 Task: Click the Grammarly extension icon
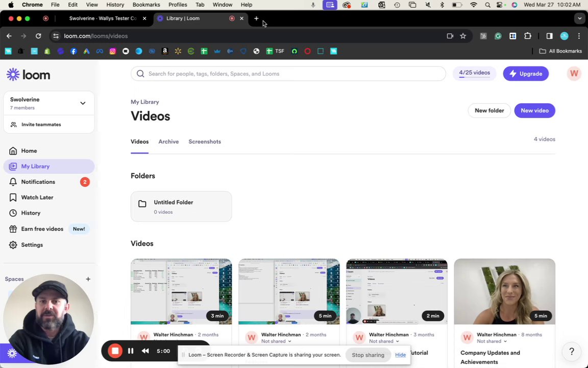pos(498,36)
